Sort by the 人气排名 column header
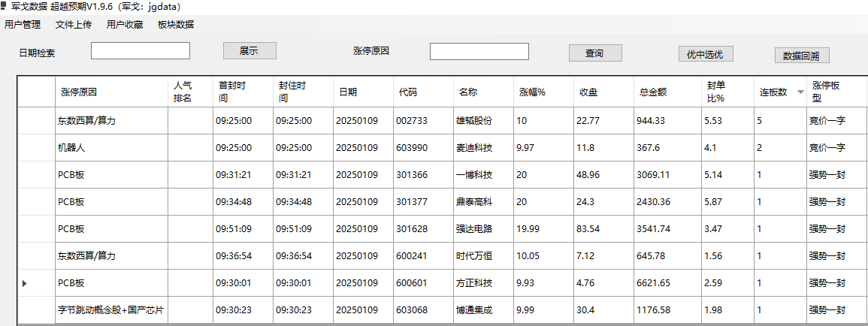 tap(190, 92)
